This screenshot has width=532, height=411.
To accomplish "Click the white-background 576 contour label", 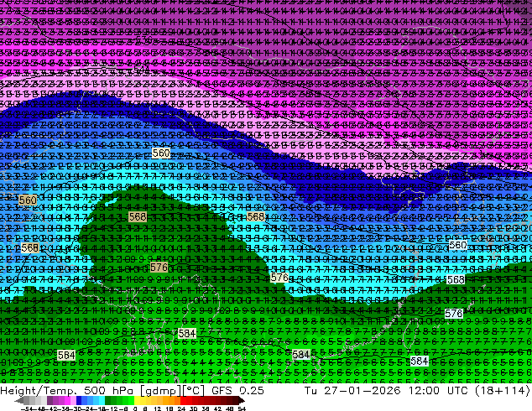I will [x=454, y=314].
